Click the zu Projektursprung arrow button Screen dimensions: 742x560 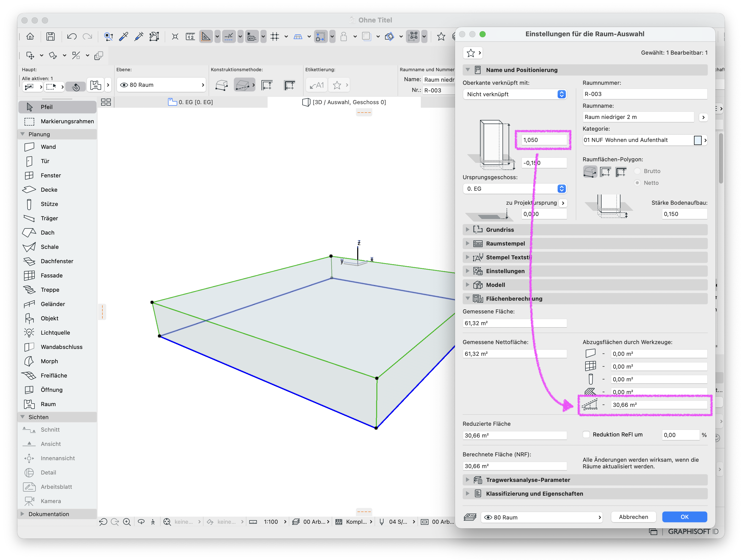[563, 203]
